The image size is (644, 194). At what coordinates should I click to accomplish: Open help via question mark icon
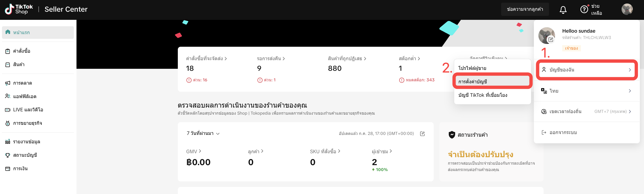[584, 9]
